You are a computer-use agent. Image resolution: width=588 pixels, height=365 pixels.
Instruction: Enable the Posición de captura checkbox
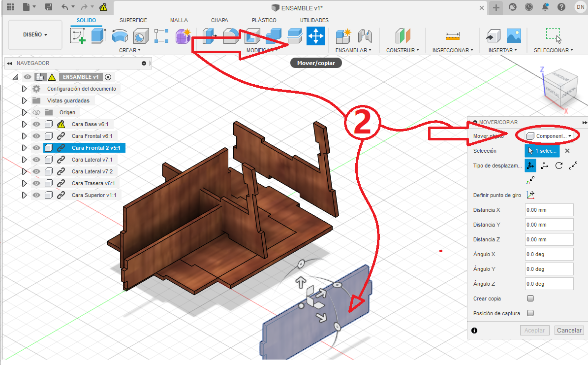click(x=530, y=313)
